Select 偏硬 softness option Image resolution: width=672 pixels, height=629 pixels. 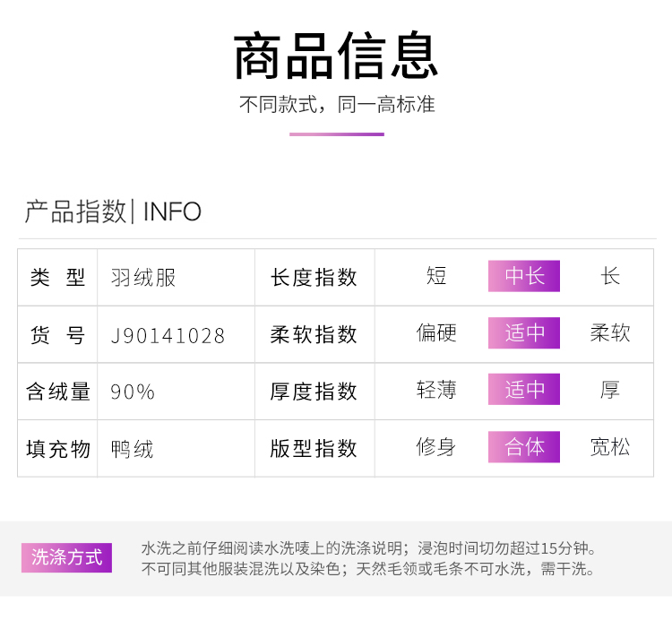[x=436, y=333]
